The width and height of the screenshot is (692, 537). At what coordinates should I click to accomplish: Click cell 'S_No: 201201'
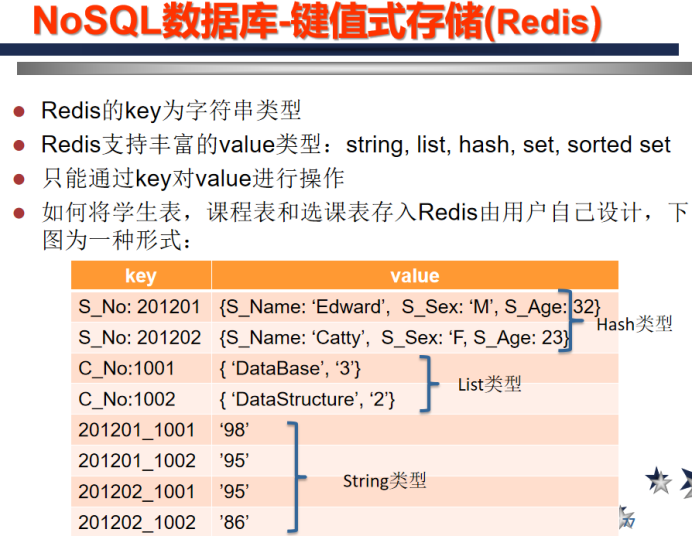tap(141, 307)
